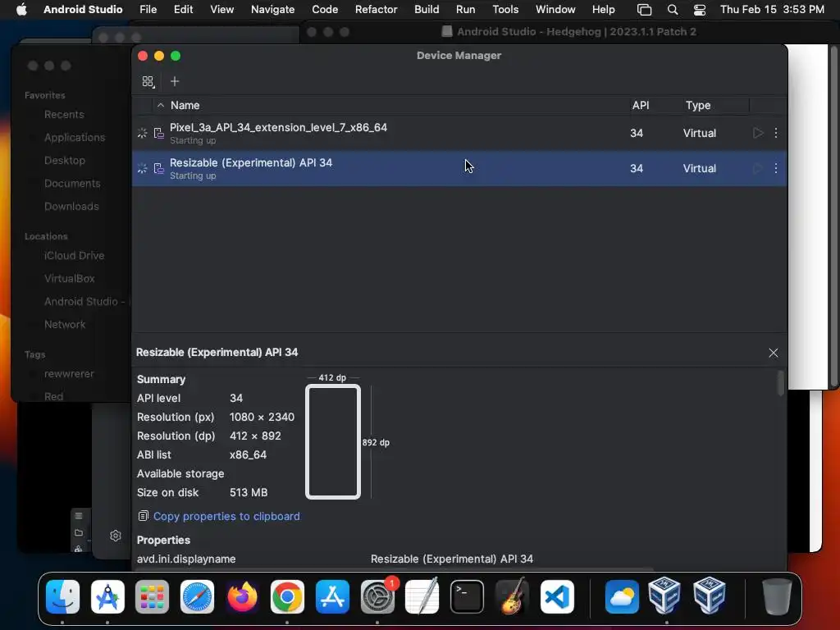Open Finder from the Dock
This screenshot has height=630, width=840.
click(62, 596)
